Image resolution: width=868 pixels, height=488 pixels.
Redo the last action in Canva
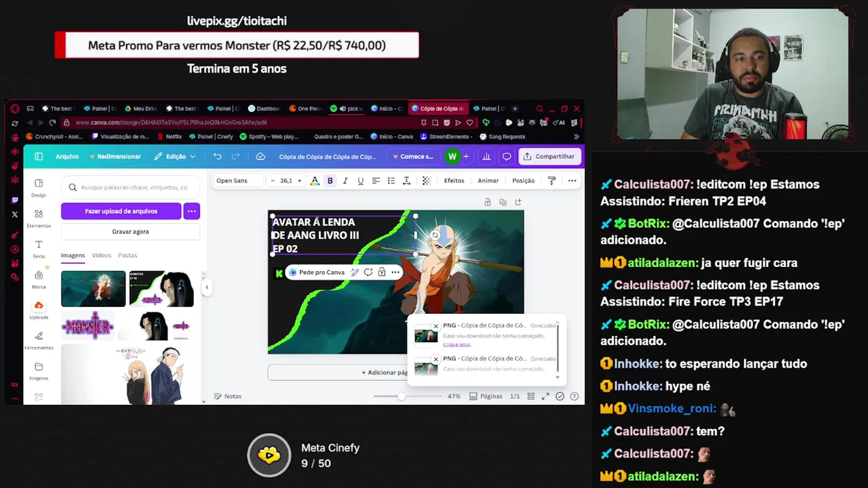click(x=235, y=157)
